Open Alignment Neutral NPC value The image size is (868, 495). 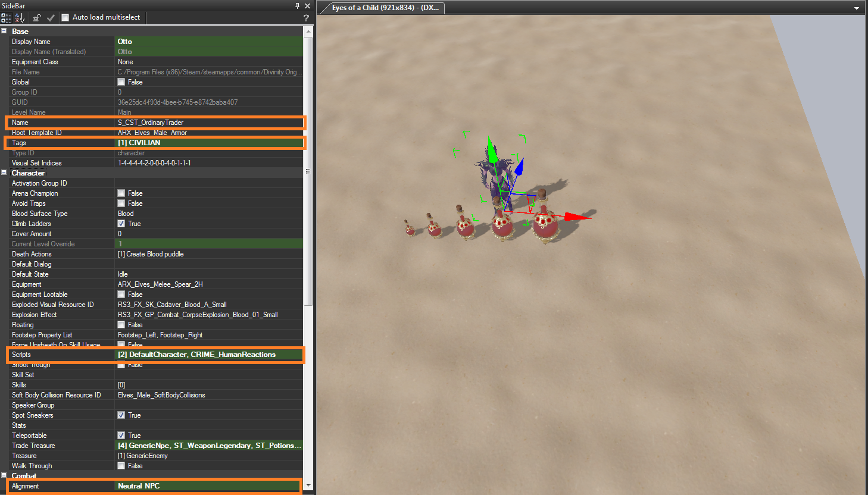(209, 486)
